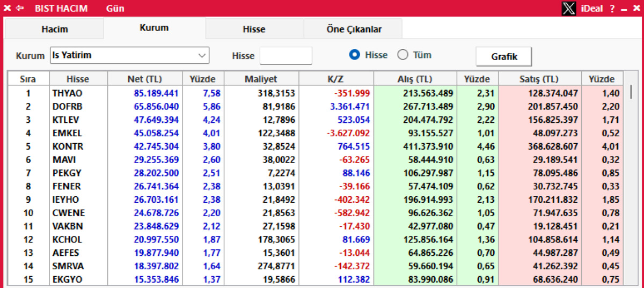
Task: Select the AEFES stock row
Action: click(316, 253)
